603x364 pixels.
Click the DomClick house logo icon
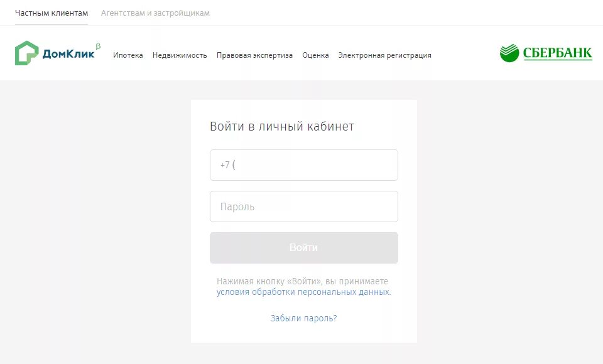pyautogui.click(x=26, y=53)
